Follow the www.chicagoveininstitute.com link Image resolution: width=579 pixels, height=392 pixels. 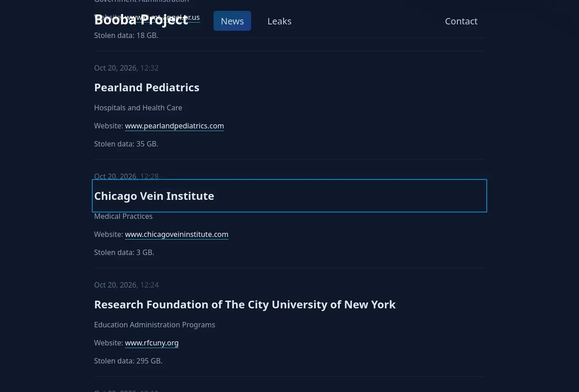pos(177,234)
